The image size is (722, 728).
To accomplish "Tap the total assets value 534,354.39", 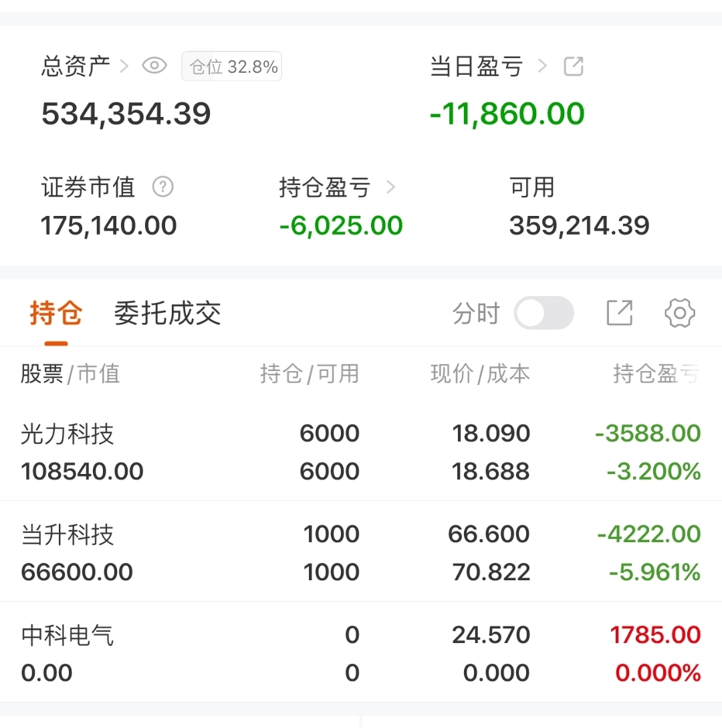I will 126,114.
